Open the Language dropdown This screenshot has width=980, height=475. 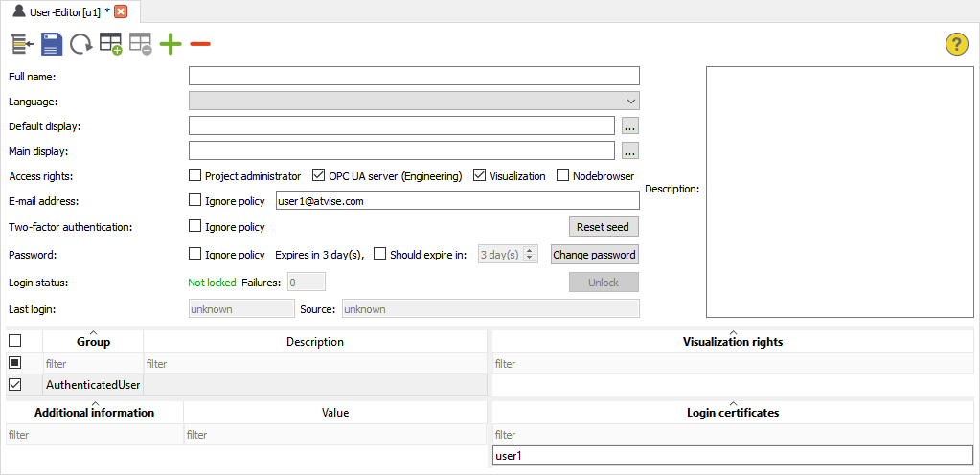tap(415, 101)
